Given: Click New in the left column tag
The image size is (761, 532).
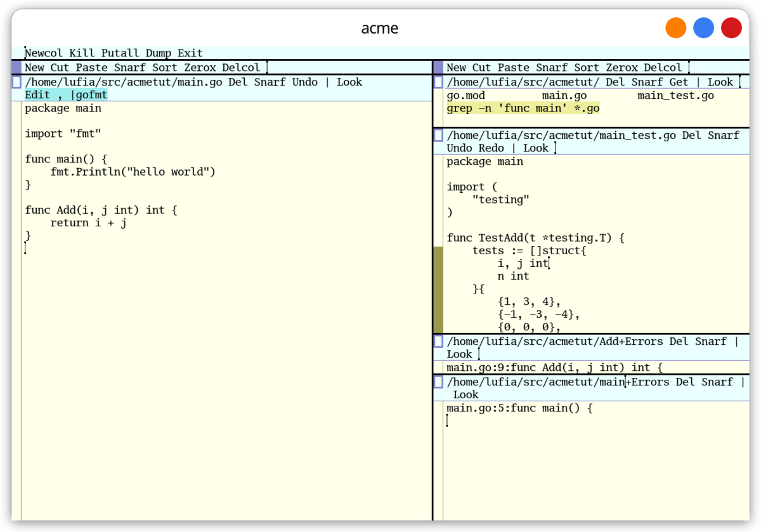Looking at the screenshot, I should click(x=34, y=67).
